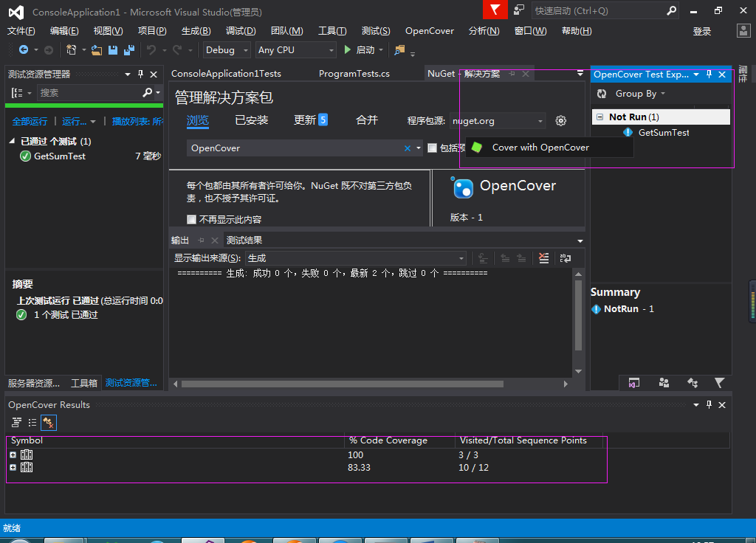This screenshot has height=543, width=756.
Task: Click the Save disk icon
Action: [113, 50]
